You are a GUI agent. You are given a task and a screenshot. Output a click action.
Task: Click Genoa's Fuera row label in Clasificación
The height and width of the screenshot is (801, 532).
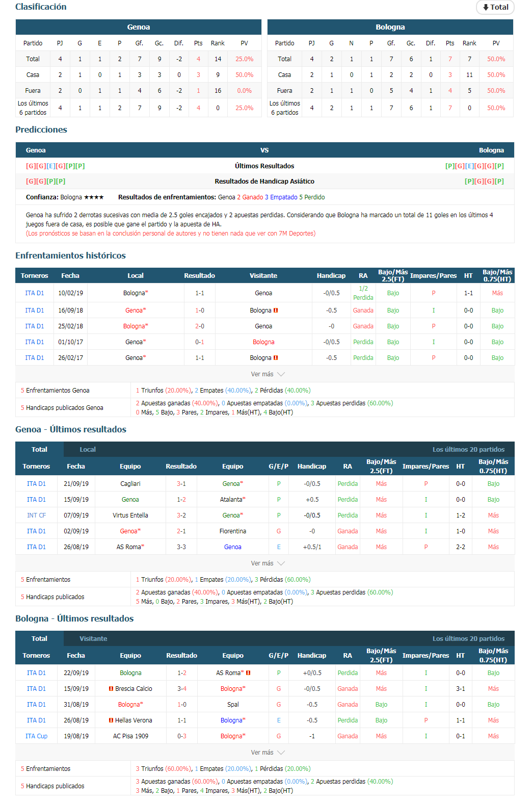tap(33, 90)
